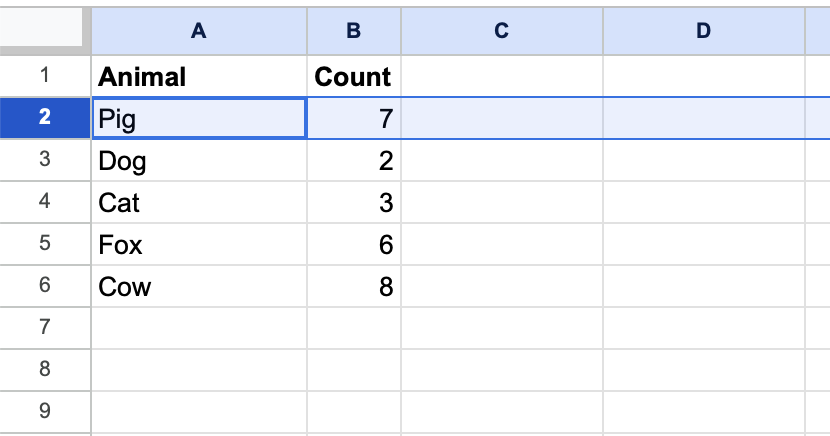Select row 6 header

tap(45, 286)
